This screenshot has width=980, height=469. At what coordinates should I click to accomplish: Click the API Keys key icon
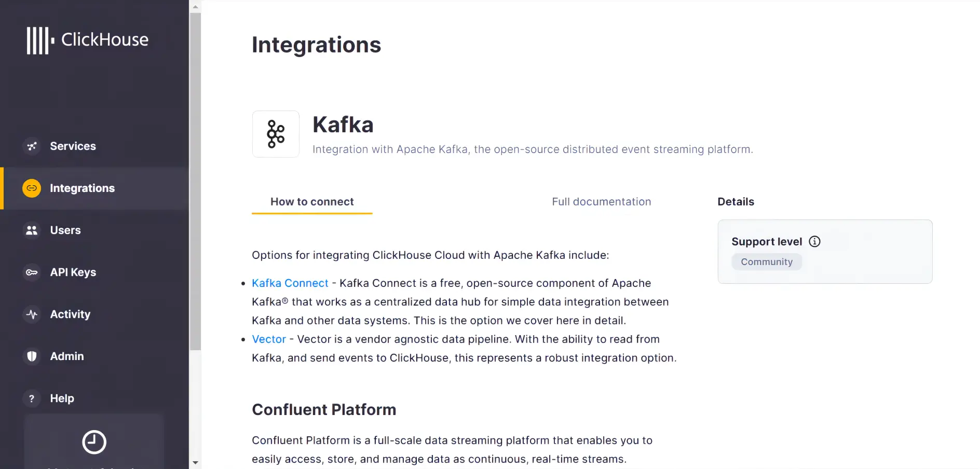coord(32,272)
